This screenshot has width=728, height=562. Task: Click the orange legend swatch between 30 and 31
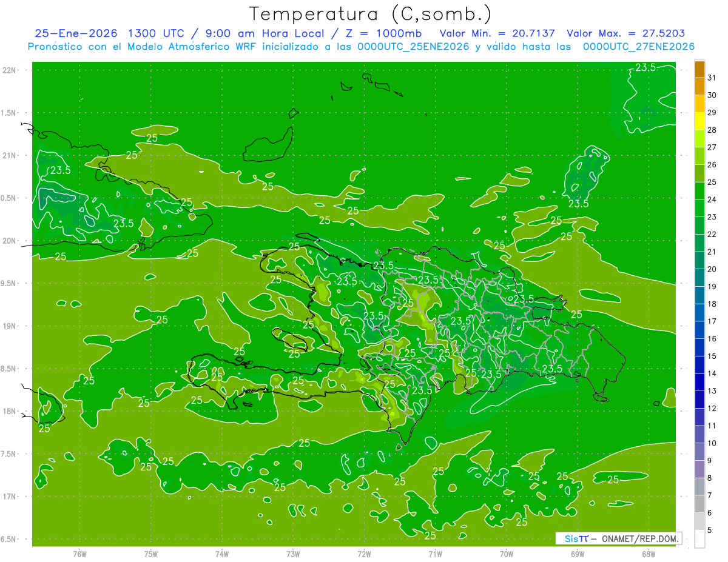699,86
